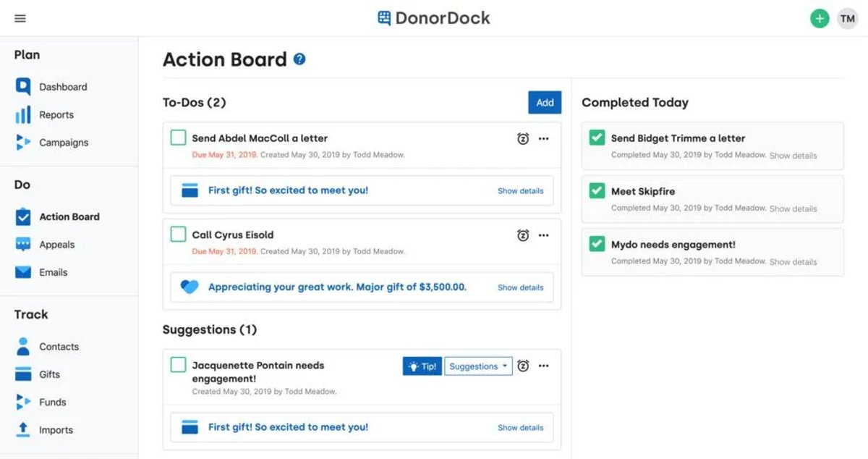Click the Funds sidebar icon

(23, 402)
